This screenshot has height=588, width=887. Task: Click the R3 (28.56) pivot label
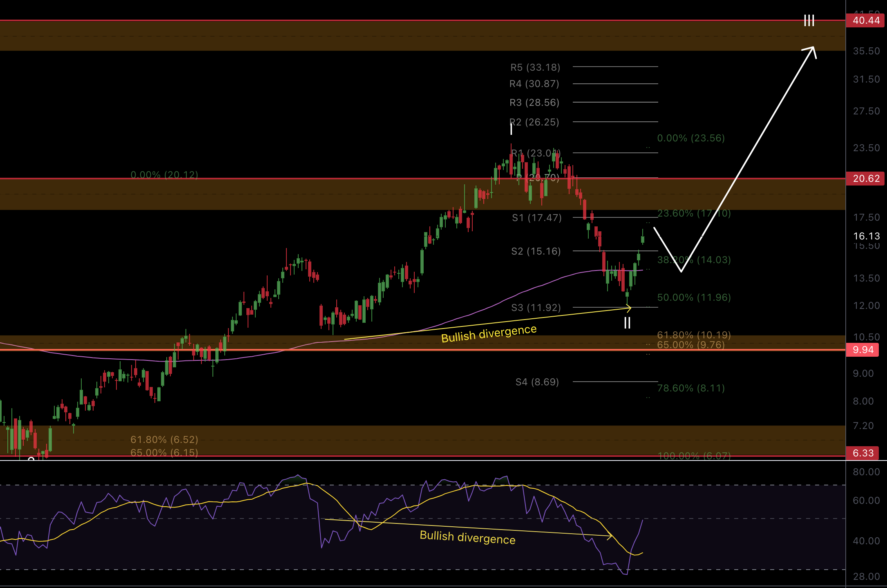(534, 103)
